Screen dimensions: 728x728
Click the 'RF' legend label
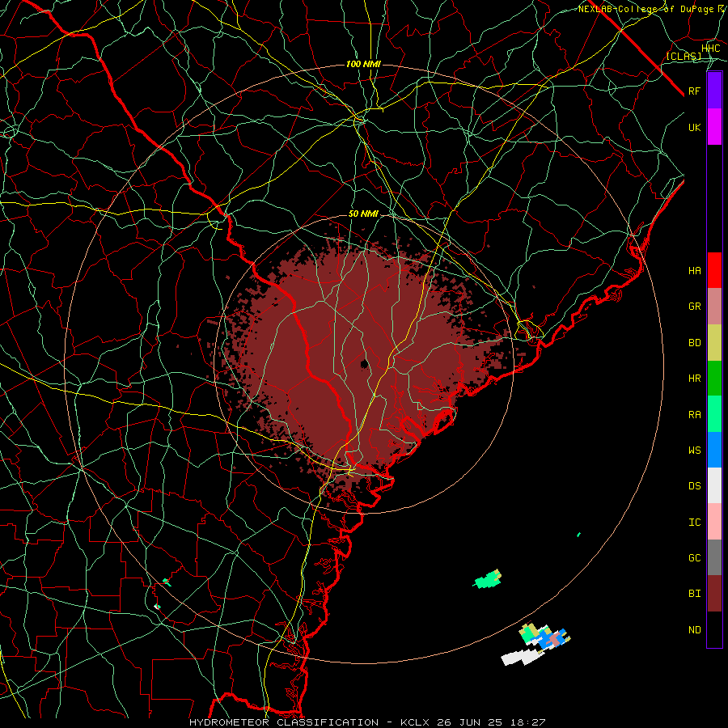click(x=694, y=91)
